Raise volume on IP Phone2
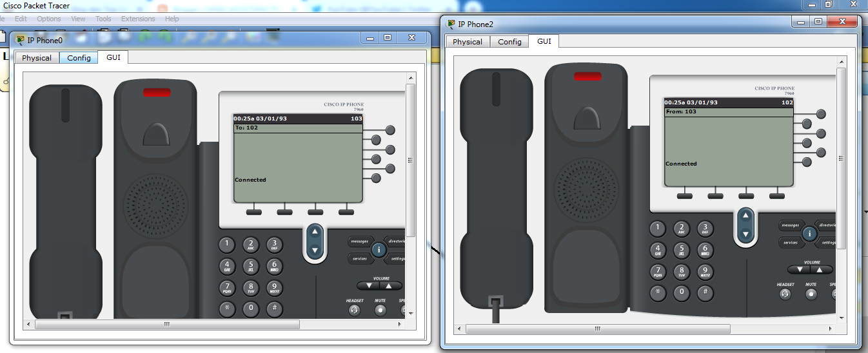The height and width of the screenshot is (353, 868). [x=822, y=269]
